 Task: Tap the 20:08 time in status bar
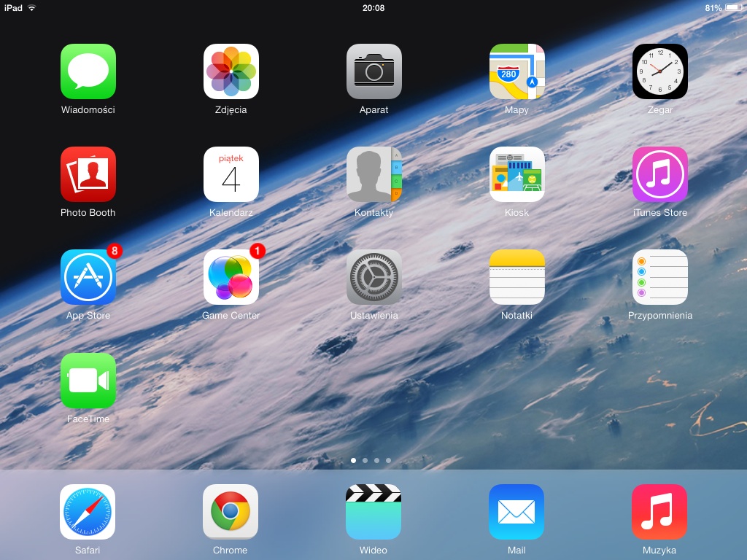(x=373, y=8)
